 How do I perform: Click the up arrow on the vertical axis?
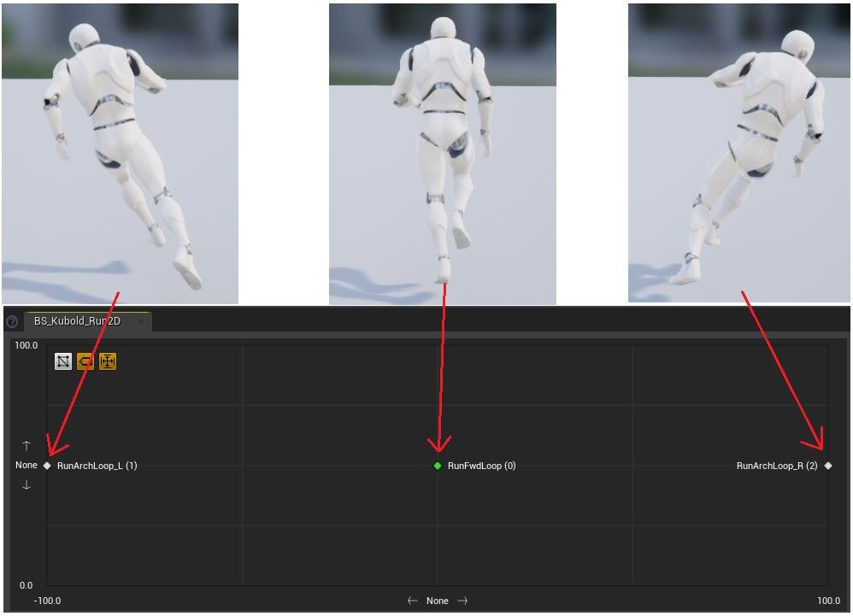point(26,445)
